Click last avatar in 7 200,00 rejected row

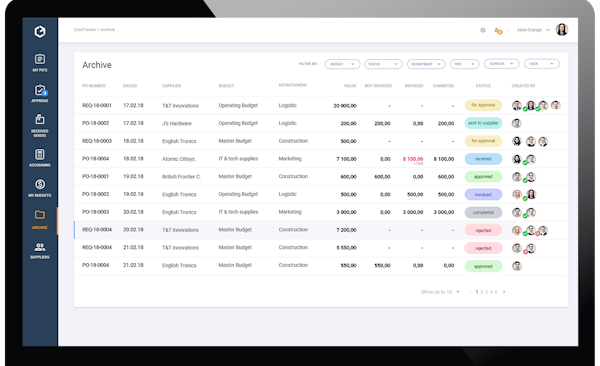(x=543, y=230)
